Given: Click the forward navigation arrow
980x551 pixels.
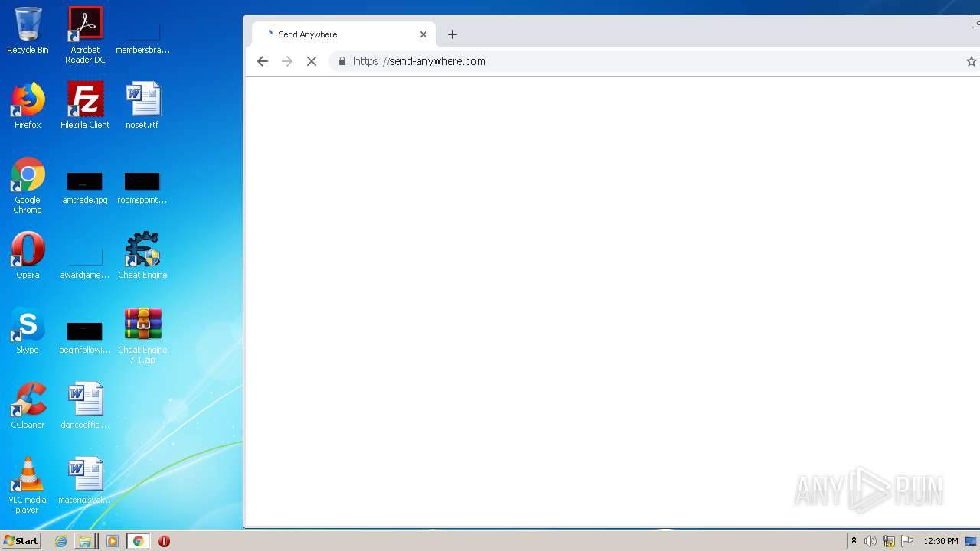Looking at the screenshot, I should click(287, 61).
